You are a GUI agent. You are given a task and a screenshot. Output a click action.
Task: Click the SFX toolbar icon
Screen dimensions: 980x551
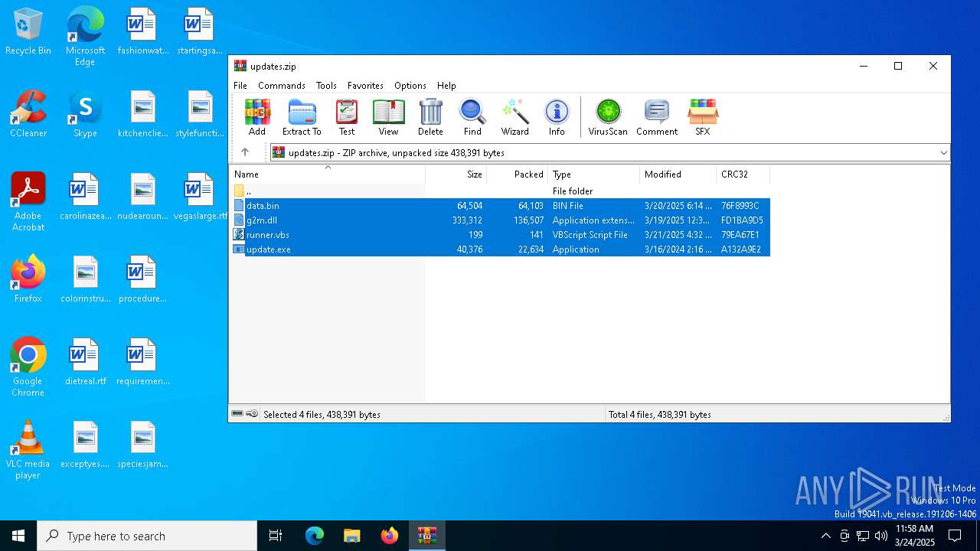[703, 117]
